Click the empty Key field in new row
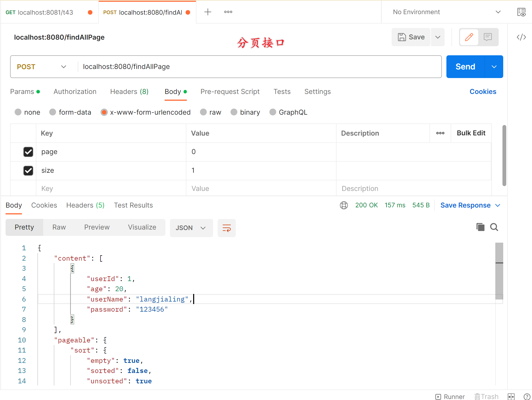 tap(111, 189)
